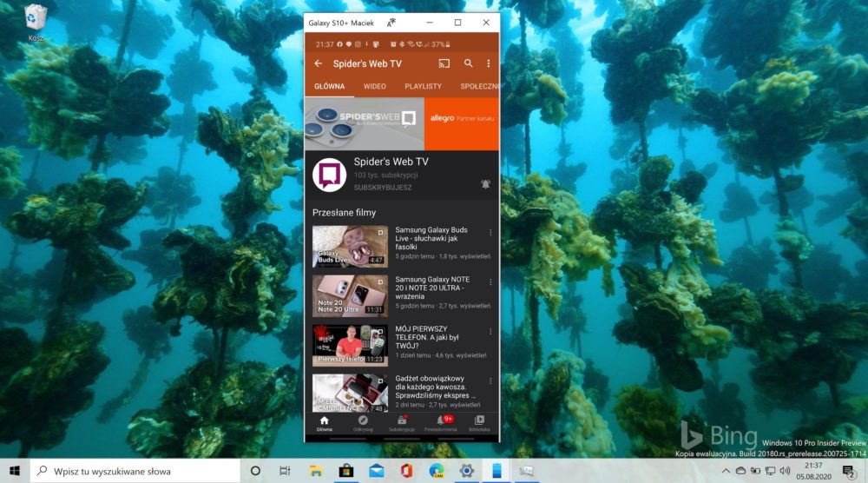This screenshot has width=868, height=483.
Task: Click the Spider's Web TV channel avatar
Action: [x=329, y=175]
